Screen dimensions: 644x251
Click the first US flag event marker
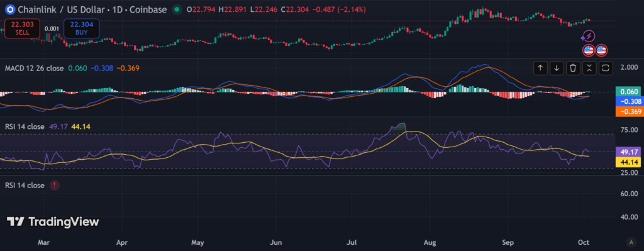pyautogui.click(x=589, y=50)
